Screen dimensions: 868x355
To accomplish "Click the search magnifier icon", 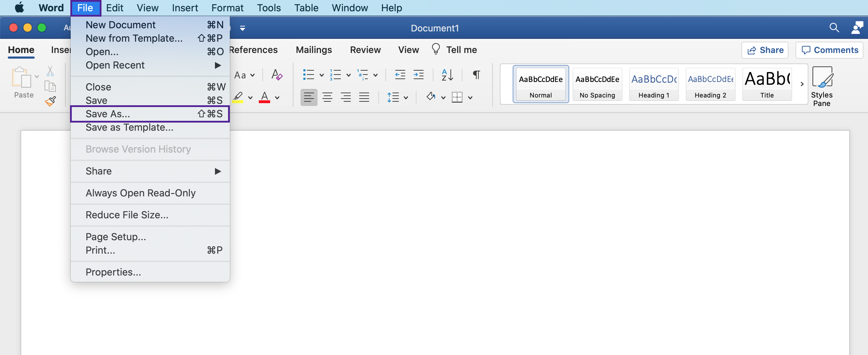I will pos(834,28).
